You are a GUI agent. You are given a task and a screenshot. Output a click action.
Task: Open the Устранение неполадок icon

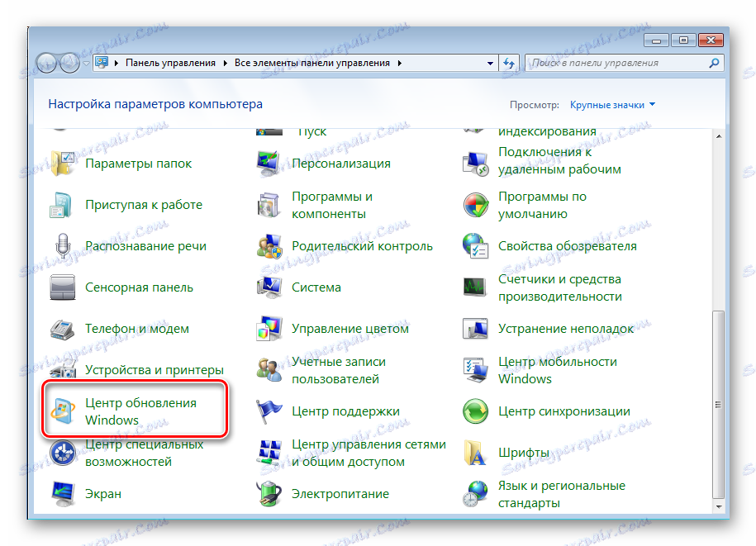475,329
